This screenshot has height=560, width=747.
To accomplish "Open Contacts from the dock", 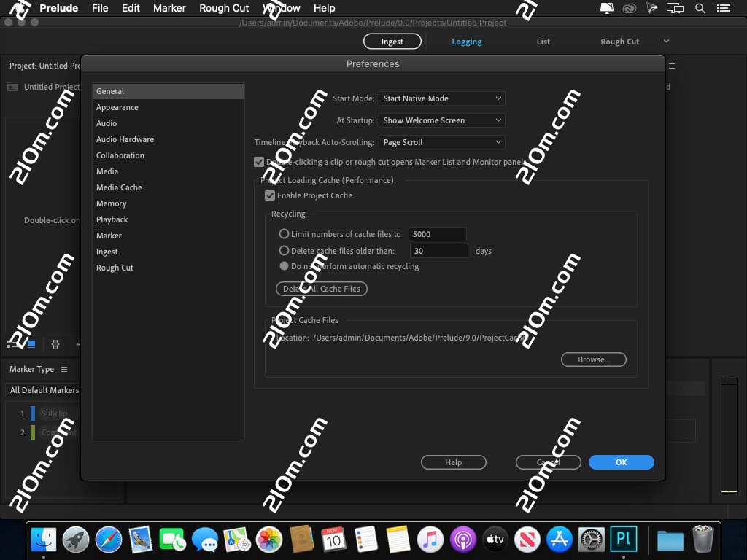I will 301,540.
